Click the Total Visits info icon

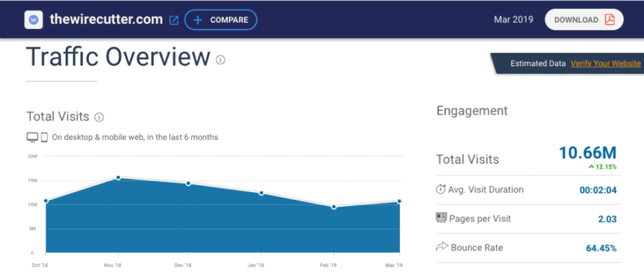tap(99, 117)
